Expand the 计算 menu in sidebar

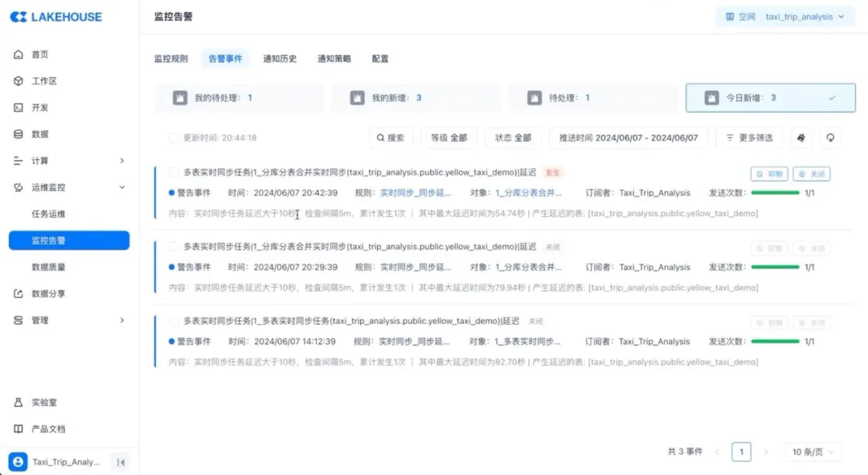pyautogui.click(x=69, y=161)
